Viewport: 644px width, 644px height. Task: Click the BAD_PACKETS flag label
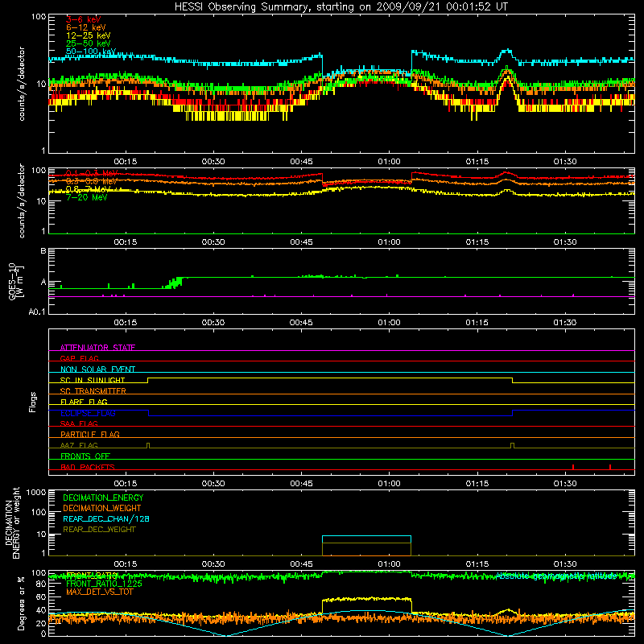tap(88, 467)
